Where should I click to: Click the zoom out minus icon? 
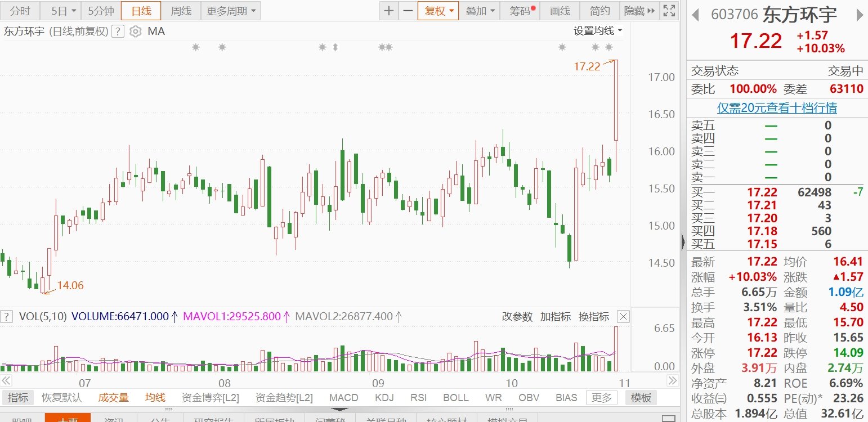408,11
